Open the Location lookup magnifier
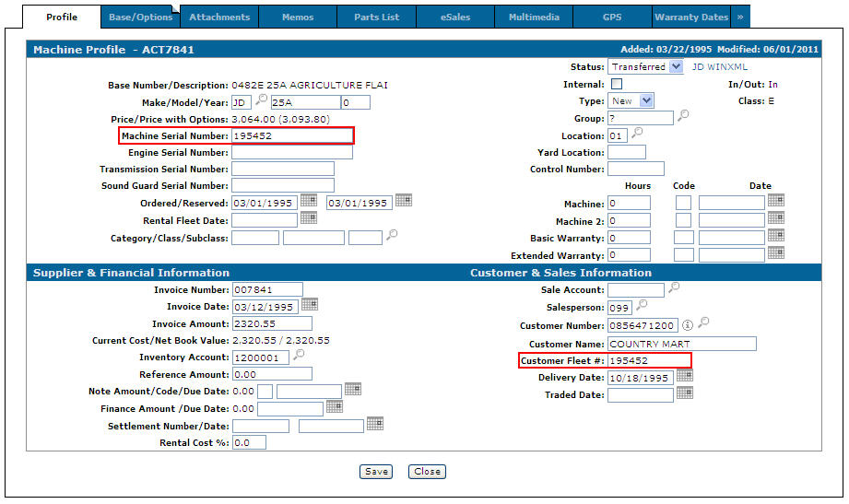The width and height of the screenshot is (849, 504). pyautogui.click(x=637, y=132)
